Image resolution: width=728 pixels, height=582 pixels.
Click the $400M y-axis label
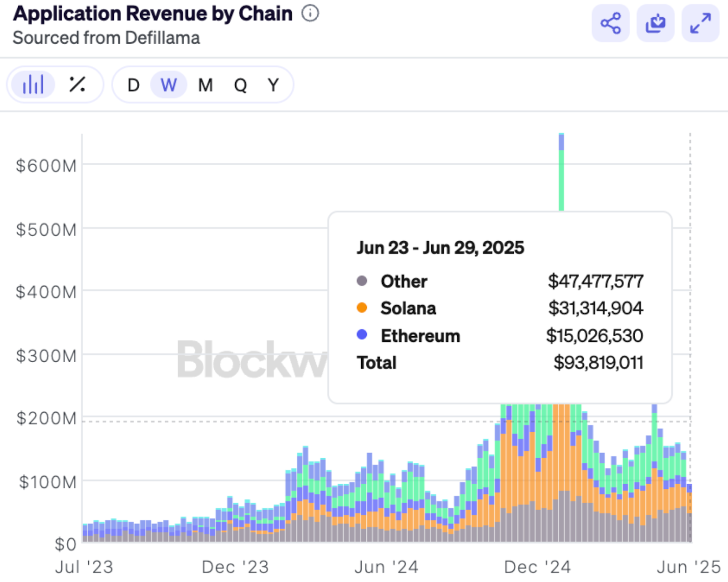click(x=46, y=292)
